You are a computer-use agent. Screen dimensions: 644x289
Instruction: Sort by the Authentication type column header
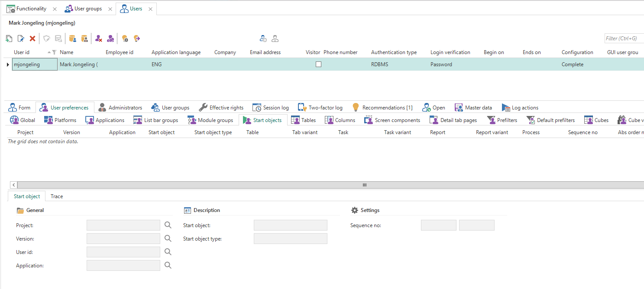tap(394, 52)
